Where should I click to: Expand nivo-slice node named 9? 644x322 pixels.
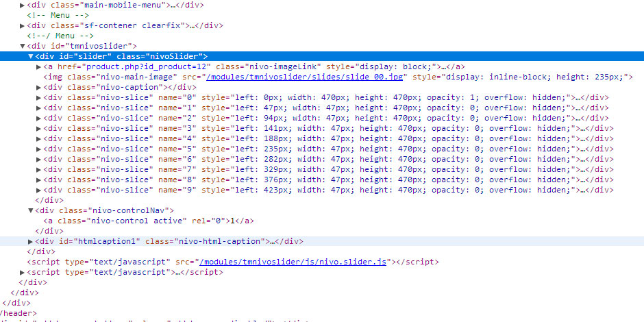tap(38, 190)
